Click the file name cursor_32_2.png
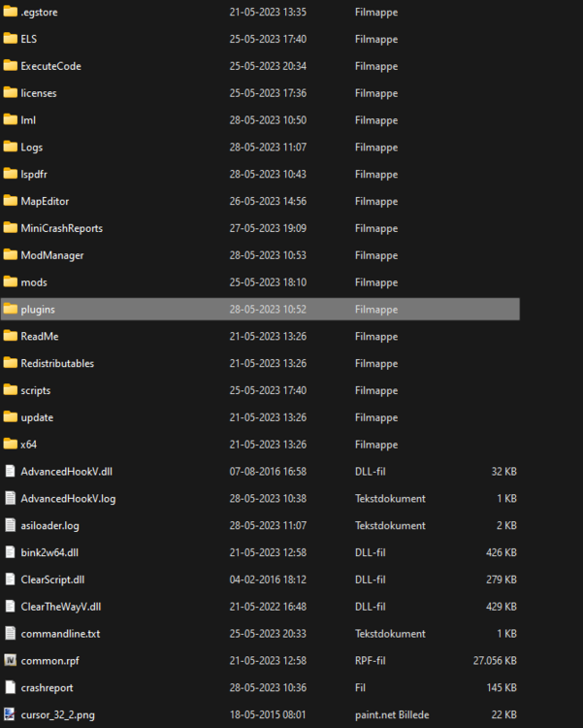Screen dimensions: 583x728 pyautogui.click(x=57, y=715)
